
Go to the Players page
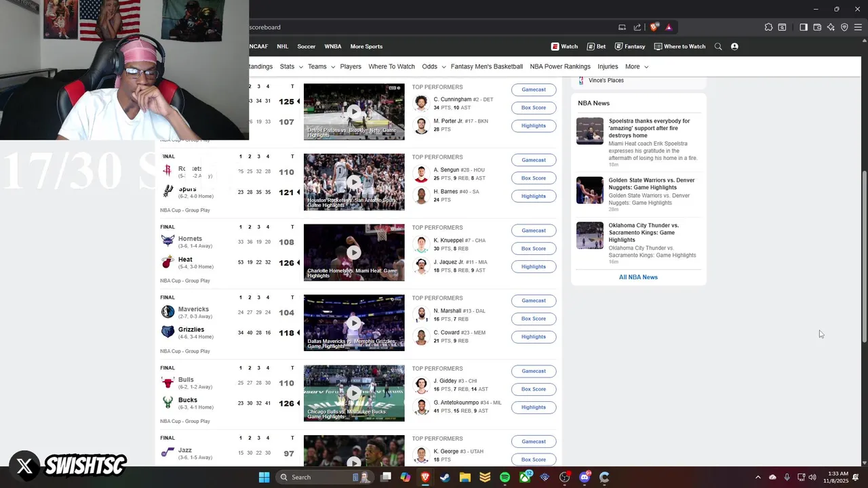click(351, 66)
